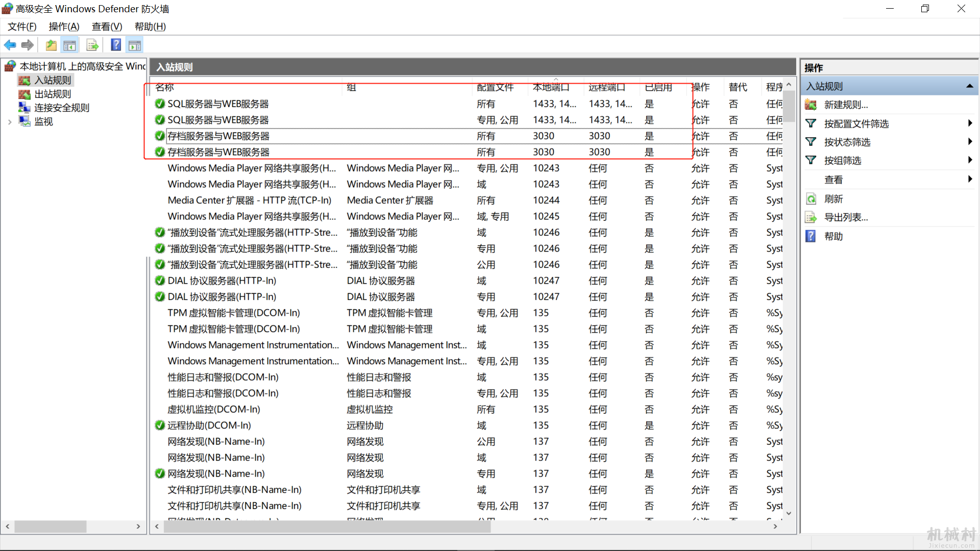Viewport: 980px width, 551px height.
Task: Click the rules list horizontal scrollbar thumb
Action: [327, 527]
